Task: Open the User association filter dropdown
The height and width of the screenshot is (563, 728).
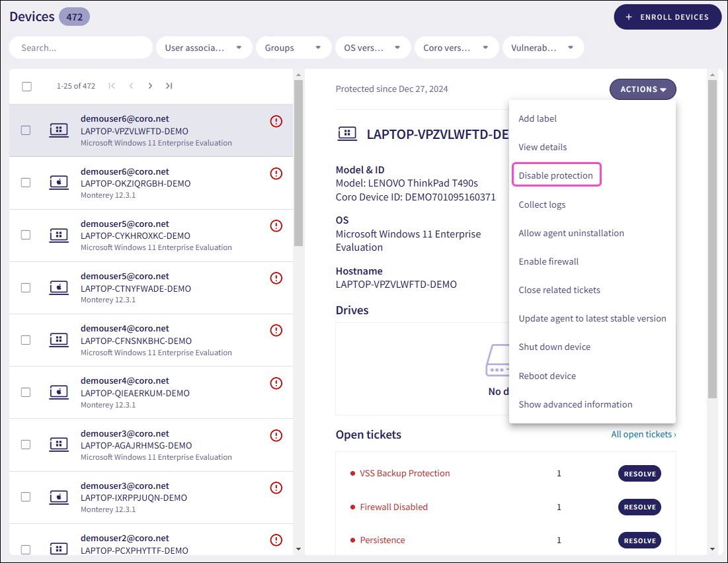Action: pos(204,48)
